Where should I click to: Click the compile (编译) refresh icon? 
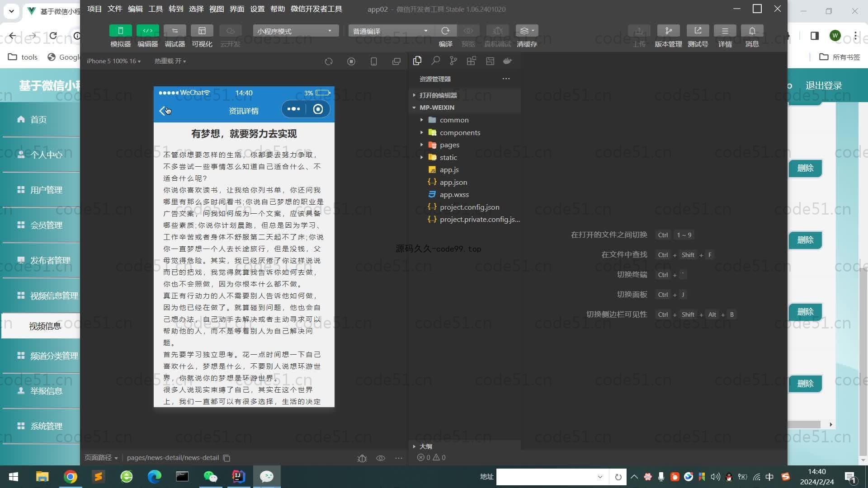(x=445, y=31)
